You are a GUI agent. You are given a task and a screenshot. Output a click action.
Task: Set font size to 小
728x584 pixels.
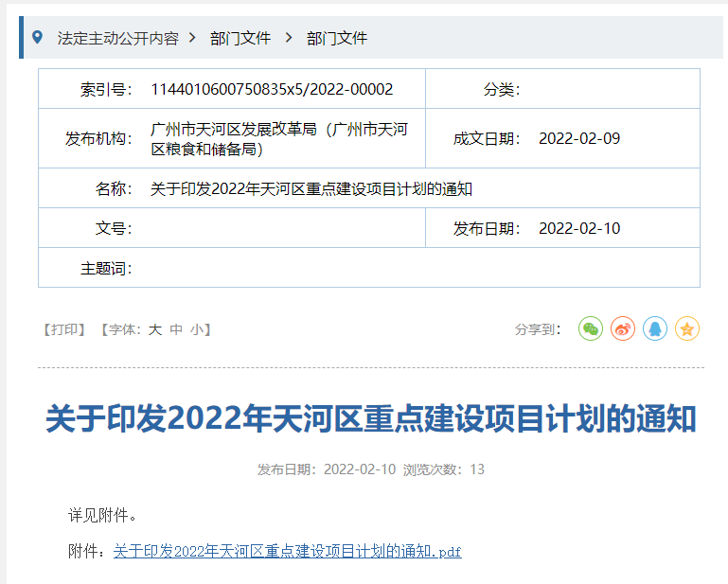click(197, 329)
